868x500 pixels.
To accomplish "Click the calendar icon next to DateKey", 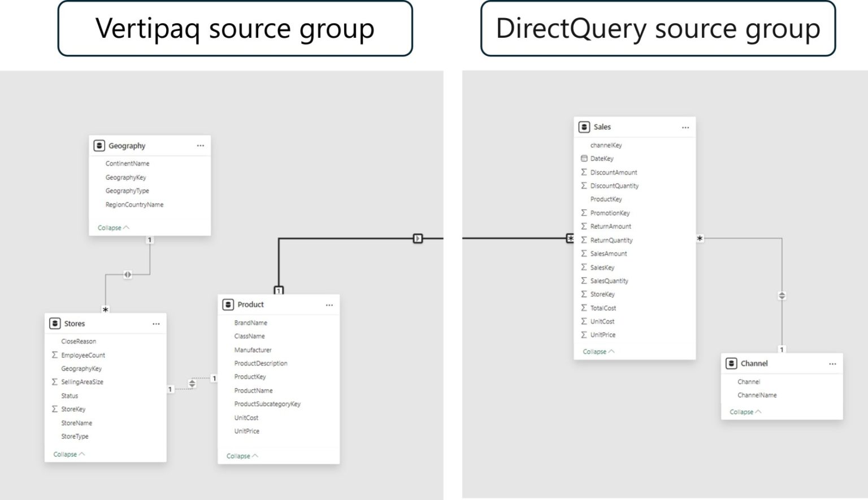I will [584, 158].
